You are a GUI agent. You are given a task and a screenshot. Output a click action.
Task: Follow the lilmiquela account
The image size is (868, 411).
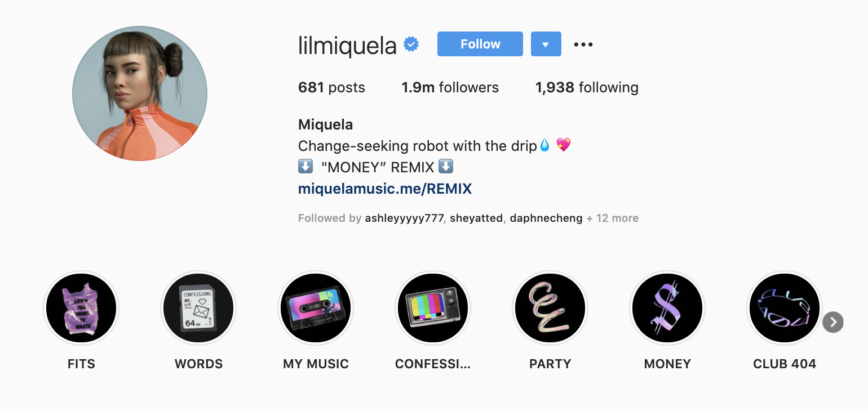480,44
